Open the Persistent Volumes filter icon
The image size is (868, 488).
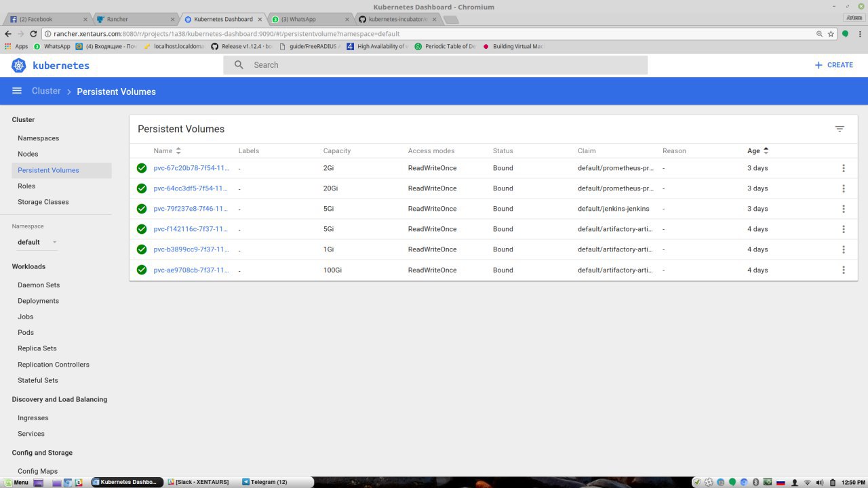[840, 129]
